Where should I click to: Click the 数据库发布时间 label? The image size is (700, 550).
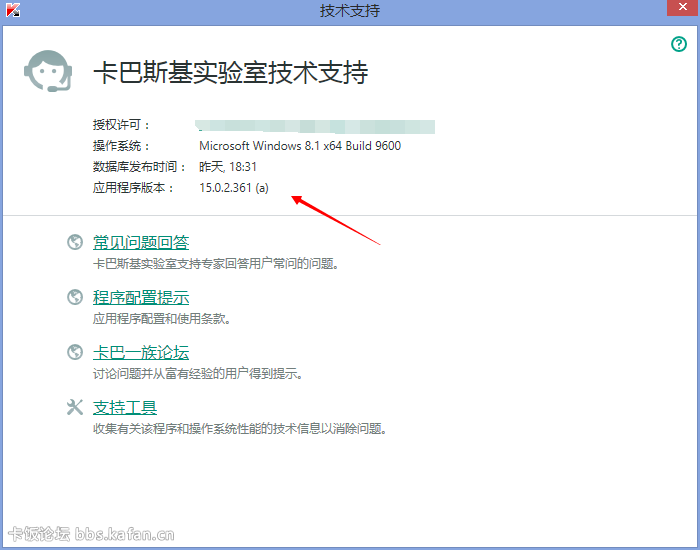(140, 167)
